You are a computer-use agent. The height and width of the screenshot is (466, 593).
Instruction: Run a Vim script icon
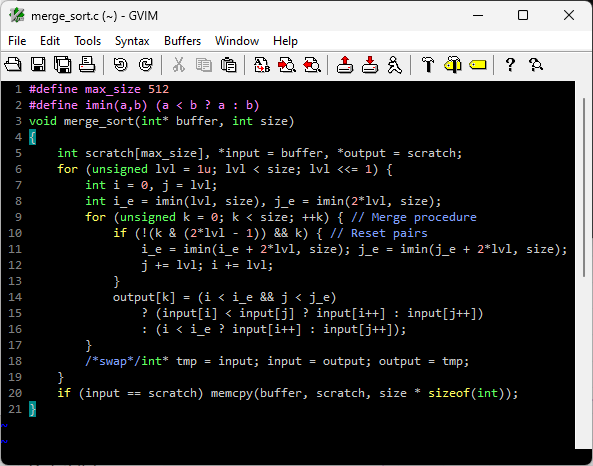[x=394, y=64]
